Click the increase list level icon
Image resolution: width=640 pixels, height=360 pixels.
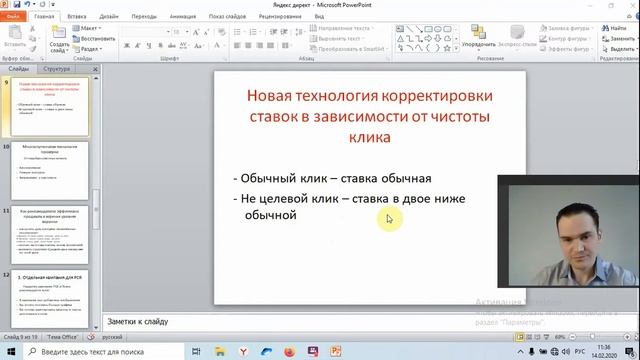pos(284,32)
